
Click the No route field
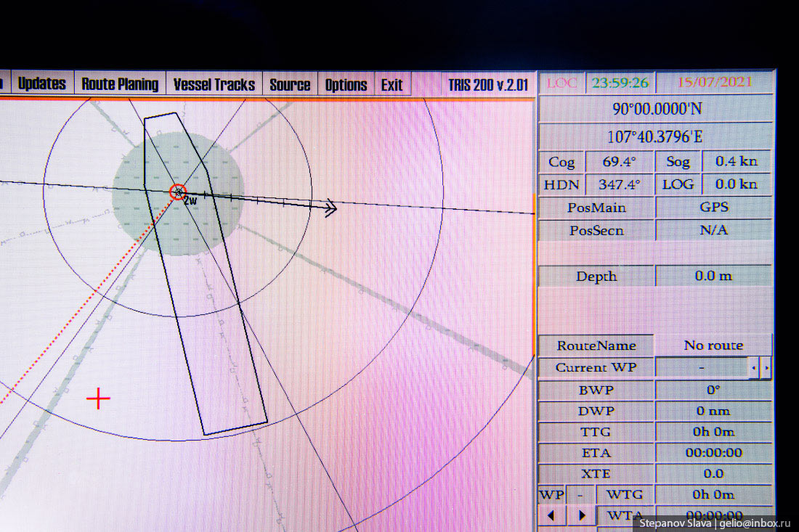tap(713, 345)
